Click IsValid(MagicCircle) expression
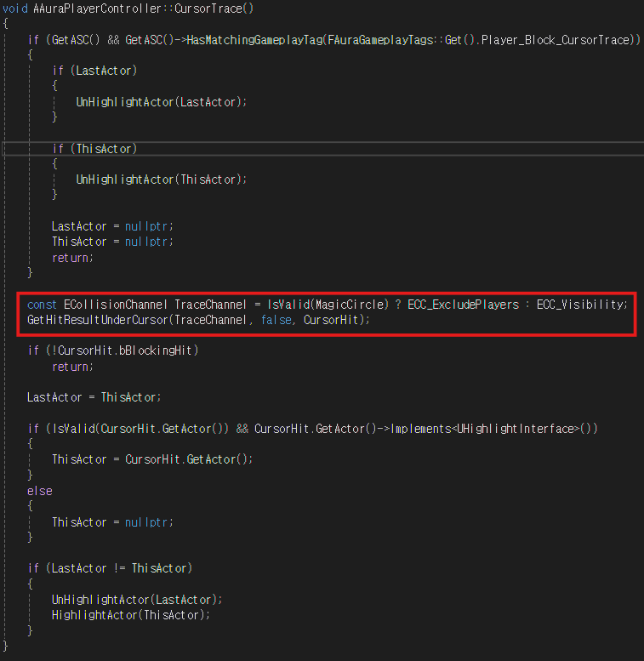 tap(328, 305)
